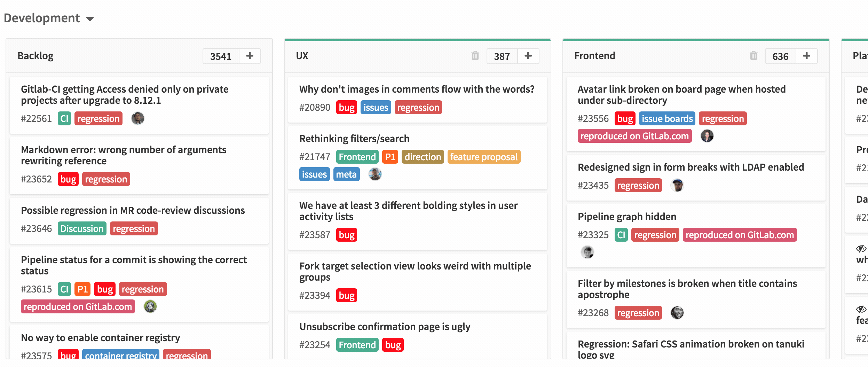Select the 'P1' label on issue #21747

[x=390, y=157]
